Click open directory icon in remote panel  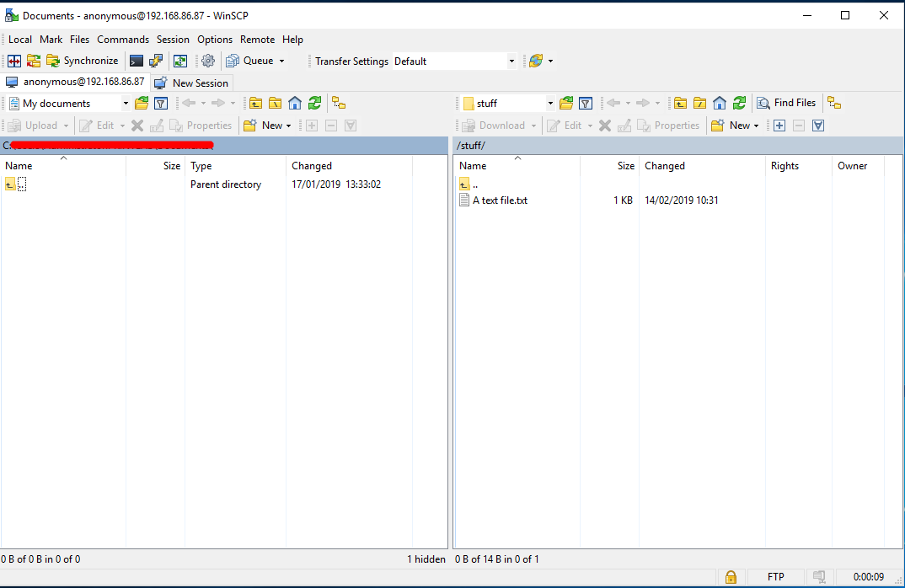tap(566, 104)
